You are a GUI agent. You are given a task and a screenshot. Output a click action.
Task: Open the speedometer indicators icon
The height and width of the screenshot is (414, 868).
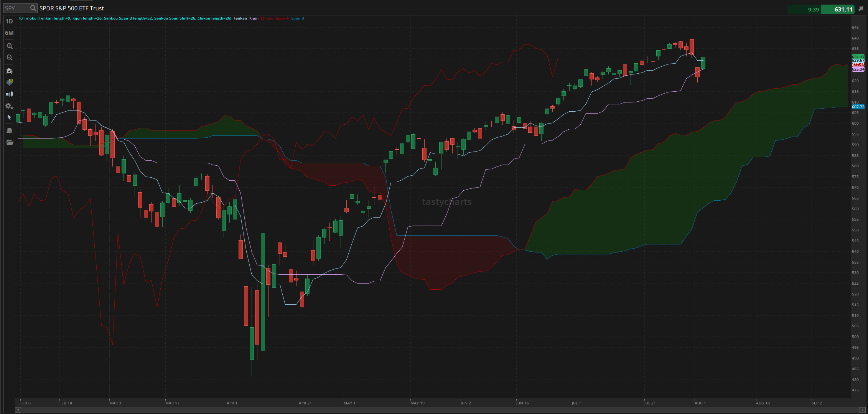point(10,71)
